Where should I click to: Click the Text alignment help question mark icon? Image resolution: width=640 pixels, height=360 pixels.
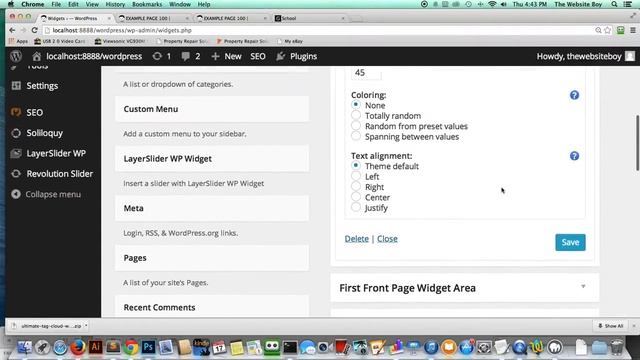click(x=574, y=156)
